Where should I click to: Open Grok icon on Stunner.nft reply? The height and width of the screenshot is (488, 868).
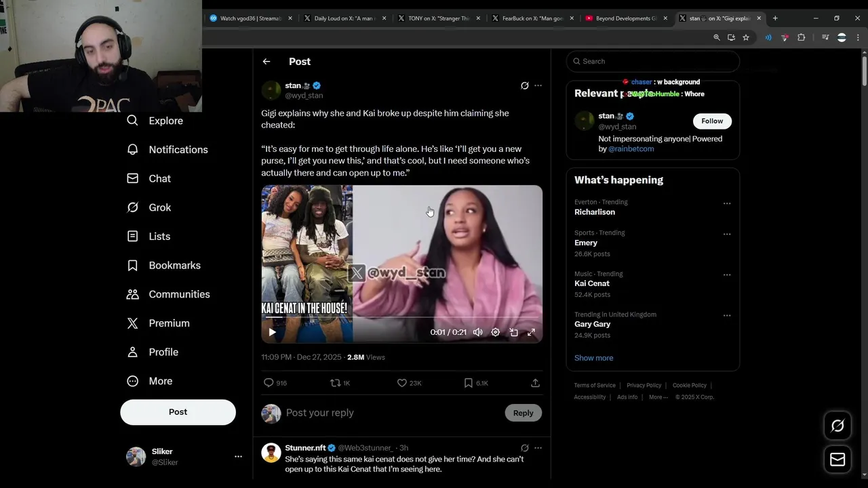pos(524,448)
